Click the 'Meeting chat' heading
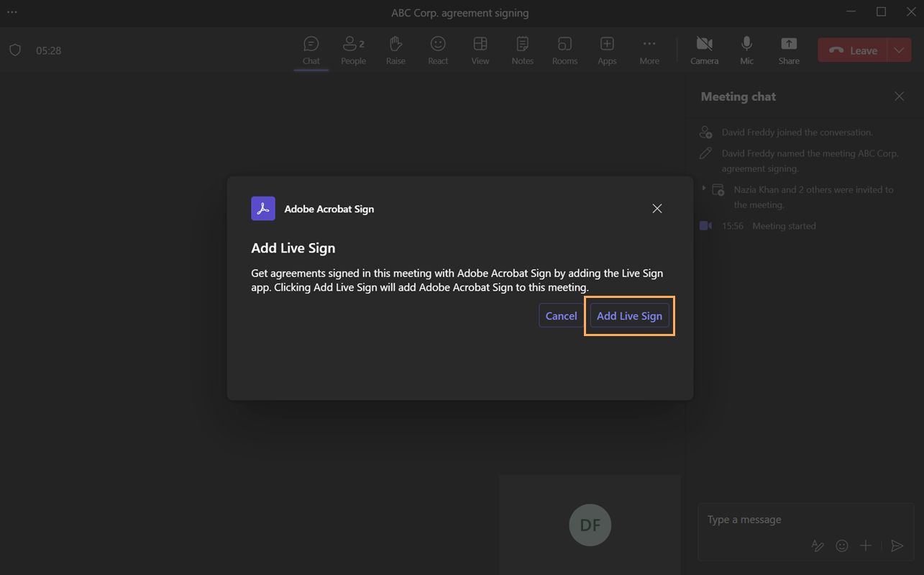Image resolution: width=924 pixels, height=575 pixels. (738, 96)
